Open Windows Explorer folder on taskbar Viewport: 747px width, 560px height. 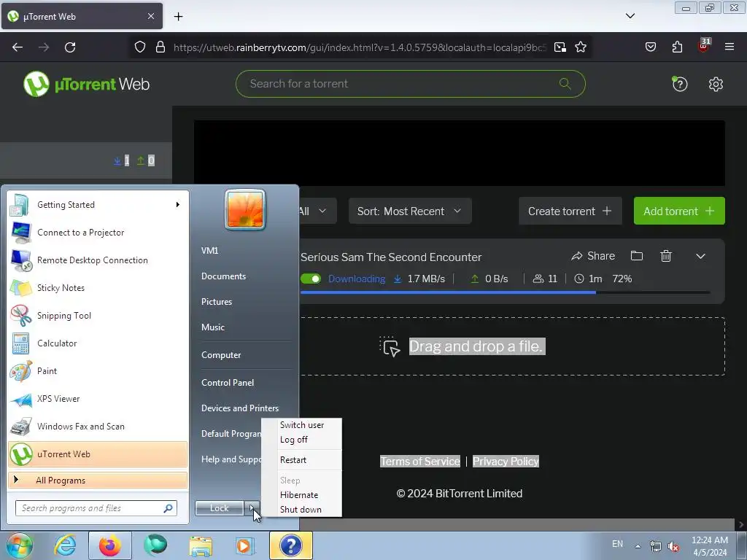tap(201, 545)
